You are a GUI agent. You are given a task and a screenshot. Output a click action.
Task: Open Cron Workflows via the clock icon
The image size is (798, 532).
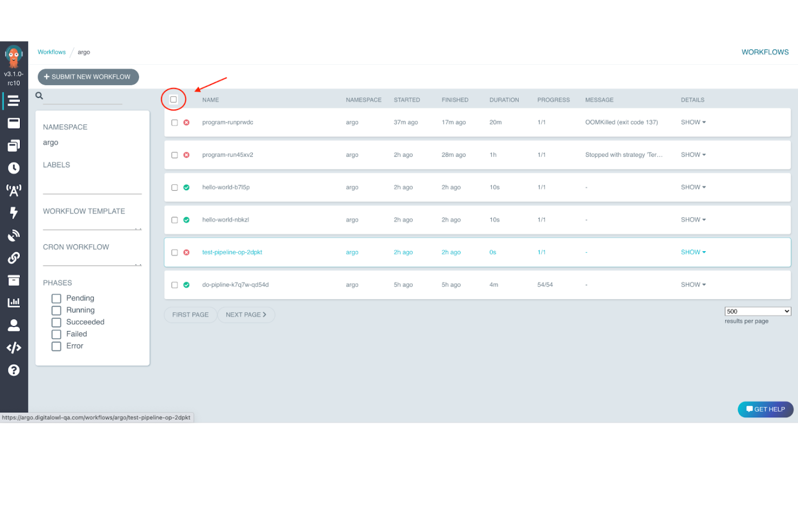[x=13, y=168]
